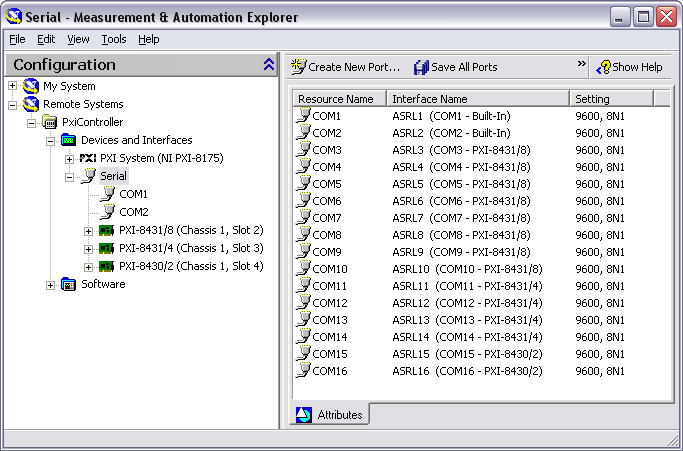Select COM3 in the resource list

[327, 150]
